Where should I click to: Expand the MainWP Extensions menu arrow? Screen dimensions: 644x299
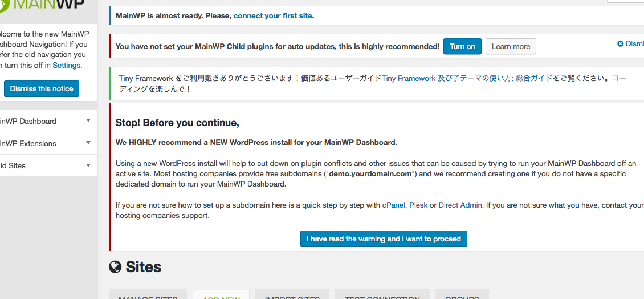88,143
